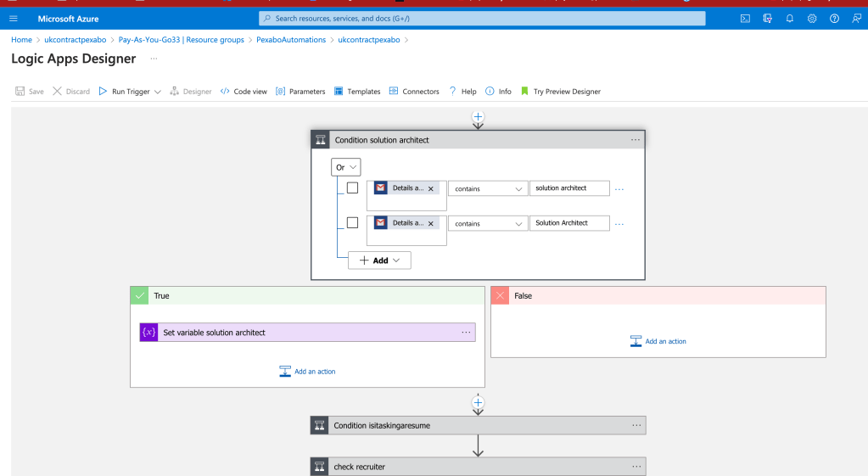Image resolution: width=868 pixels, height=476 pixels.
Task: Open Cloud Shell from the top bar
Action: [x=745, y=19]
